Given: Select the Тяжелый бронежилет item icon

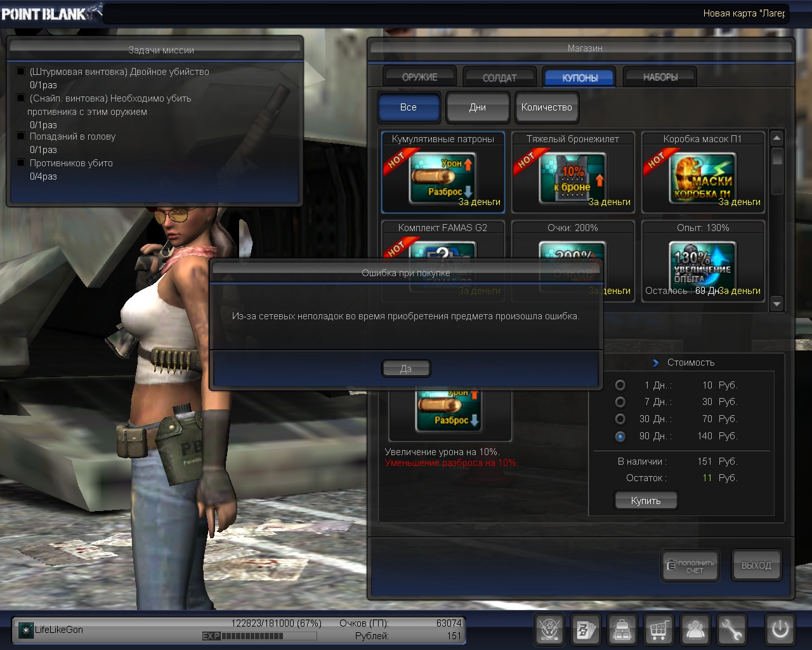Looking at the screenshot, I should (x=572, y=178).
